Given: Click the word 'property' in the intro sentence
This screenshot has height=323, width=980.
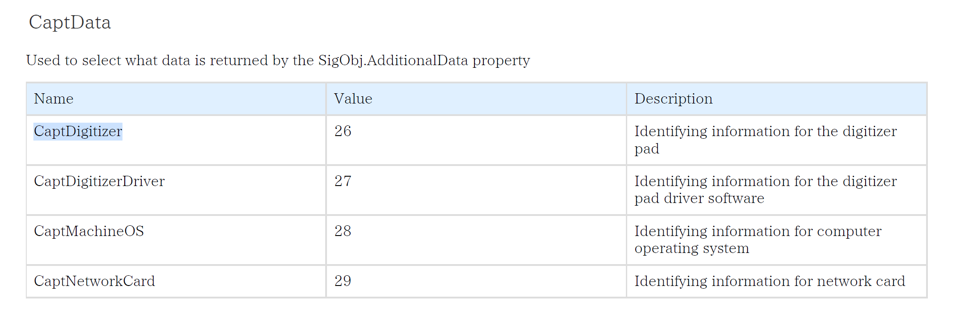Looking at the screenshot, I should (x=501, y=60).
